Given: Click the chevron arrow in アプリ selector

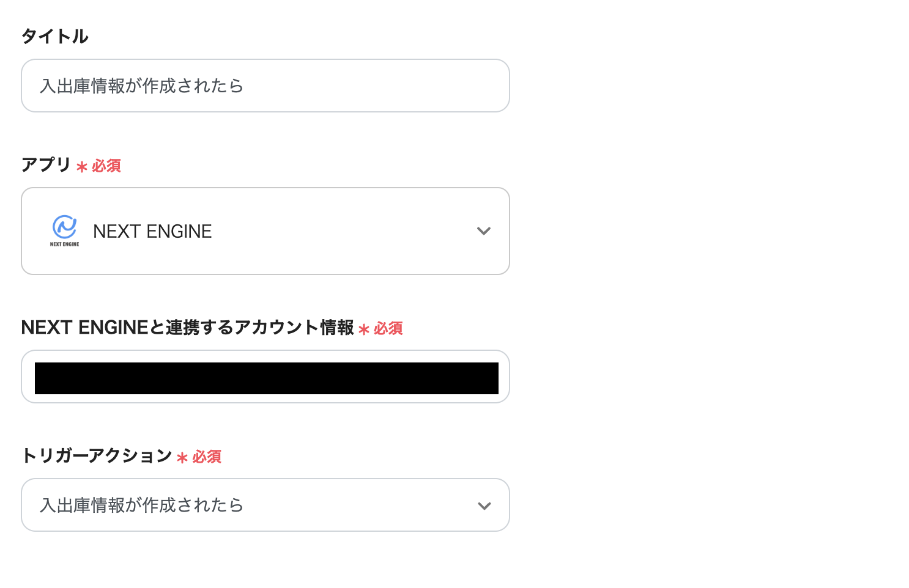Looking at the screenshot, I should tap(484, 231).
